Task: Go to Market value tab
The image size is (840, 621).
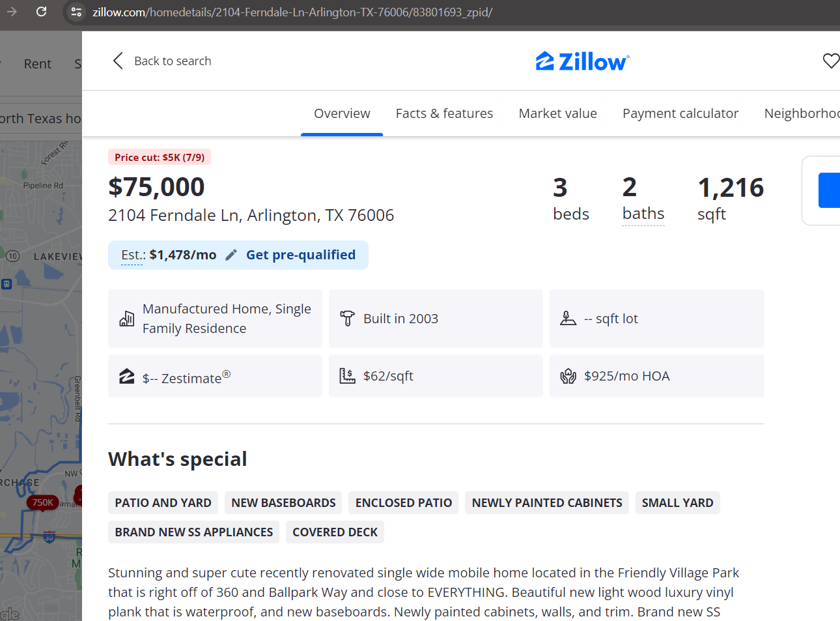Action: click(x=557, y=113)
